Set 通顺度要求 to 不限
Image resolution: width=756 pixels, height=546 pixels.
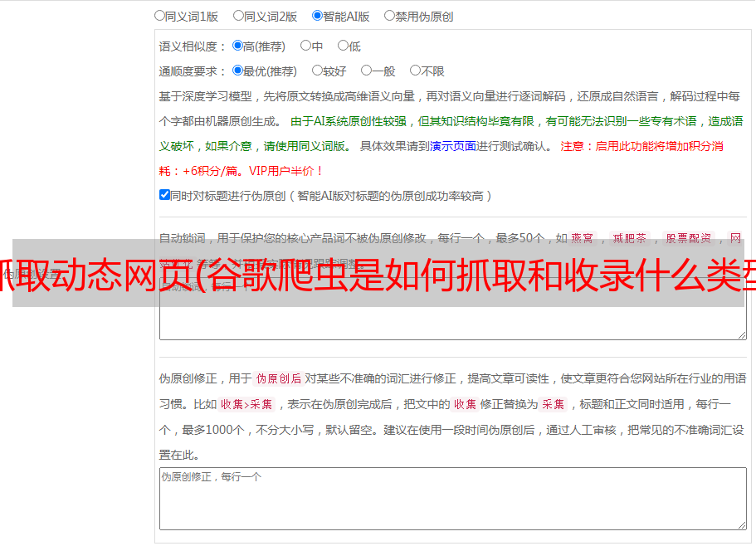[x=415, y=71]
